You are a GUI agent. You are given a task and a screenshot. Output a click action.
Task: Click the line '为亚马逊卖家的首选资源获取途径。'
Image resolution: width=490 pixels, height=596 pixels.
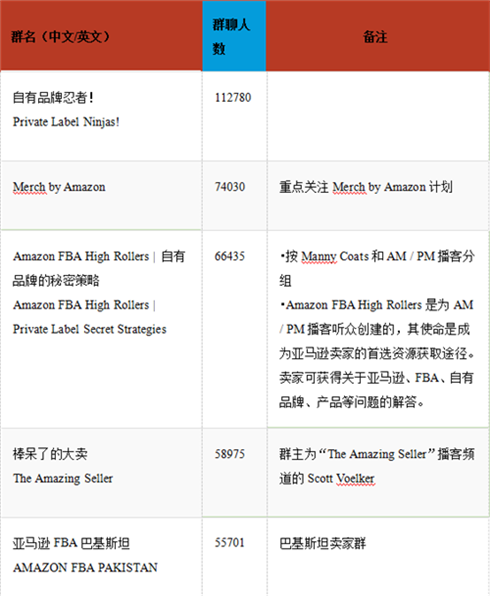pyautogui.click(x=377, y=353)
